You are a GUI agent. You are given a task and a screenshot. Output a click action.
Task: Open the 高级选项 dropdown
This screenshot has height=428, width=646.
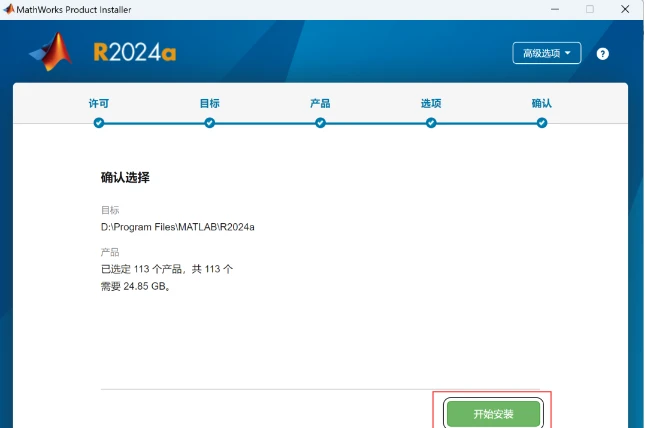tap(546, 53)
